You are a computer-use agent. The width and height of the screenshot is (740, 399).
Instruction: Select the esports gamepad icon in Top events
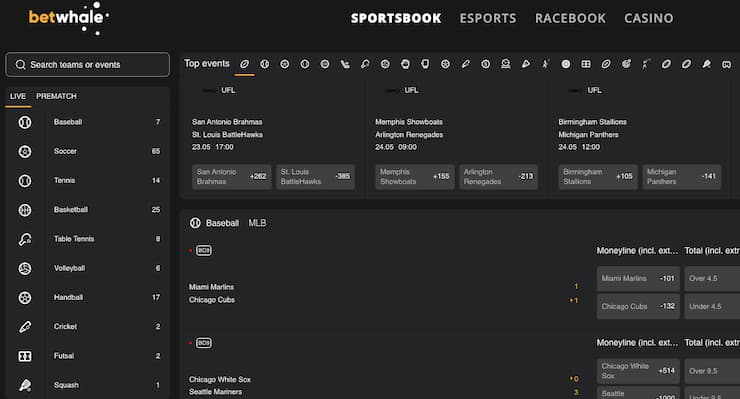[727, 64]
